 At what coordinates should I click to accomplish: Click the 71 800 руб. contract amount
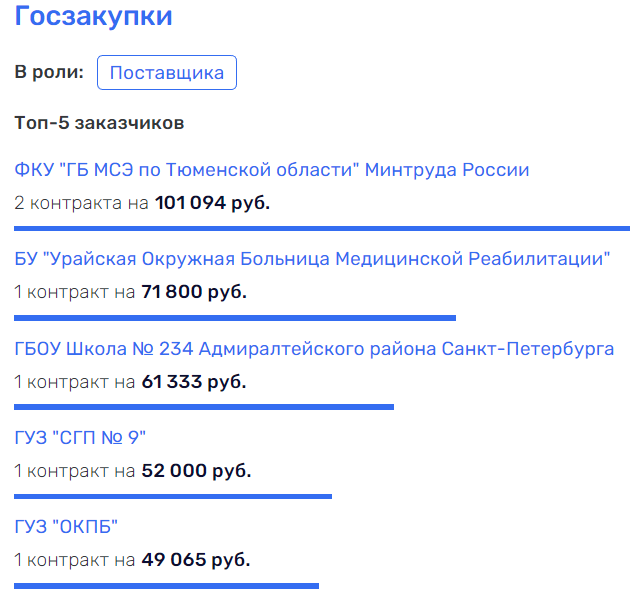pyautogui.click(x=194, y=292)
